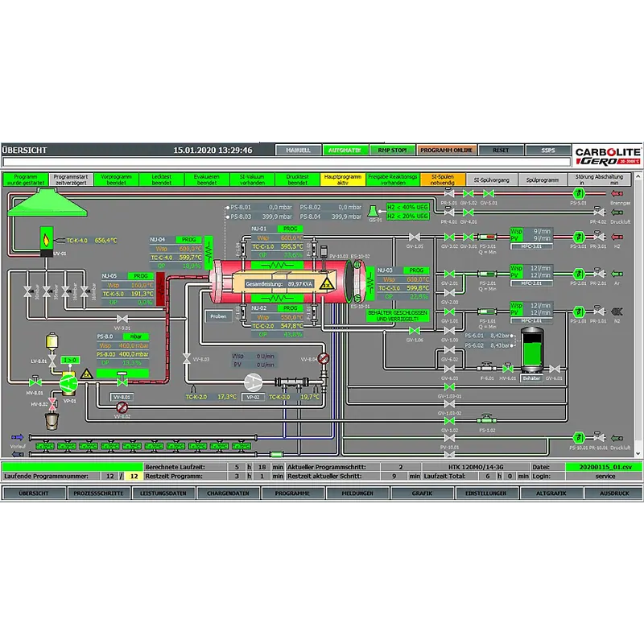Screen dimensions: 644x644
Task: Open the PROGRAMME tab
Action: (x=292, y=493)
